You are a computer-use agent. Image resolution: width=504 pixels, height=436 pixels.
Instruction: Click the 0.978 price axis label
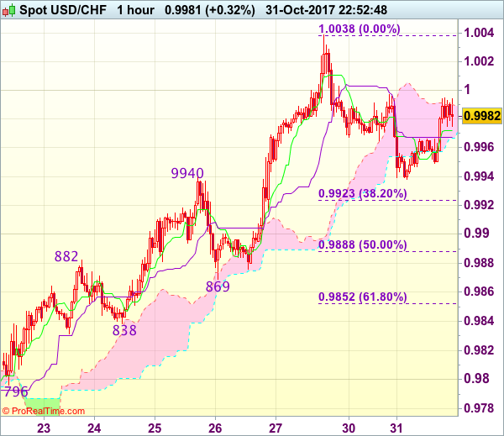(x=479, y=408)
